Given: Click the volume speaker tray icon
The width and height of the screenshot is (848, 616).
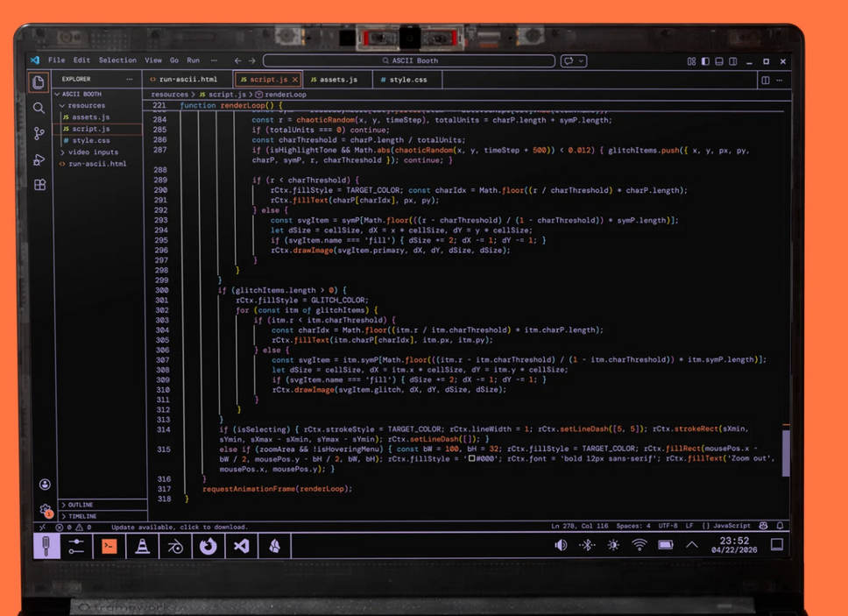Looking at the screenshot, I should click(561, 545).
